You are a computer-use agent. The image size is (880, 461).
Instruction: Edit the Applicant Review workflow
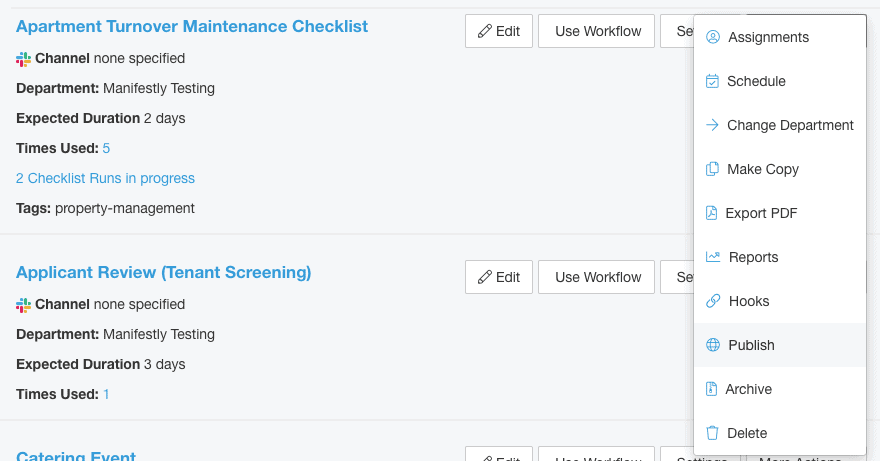click(x=499, y=277)
